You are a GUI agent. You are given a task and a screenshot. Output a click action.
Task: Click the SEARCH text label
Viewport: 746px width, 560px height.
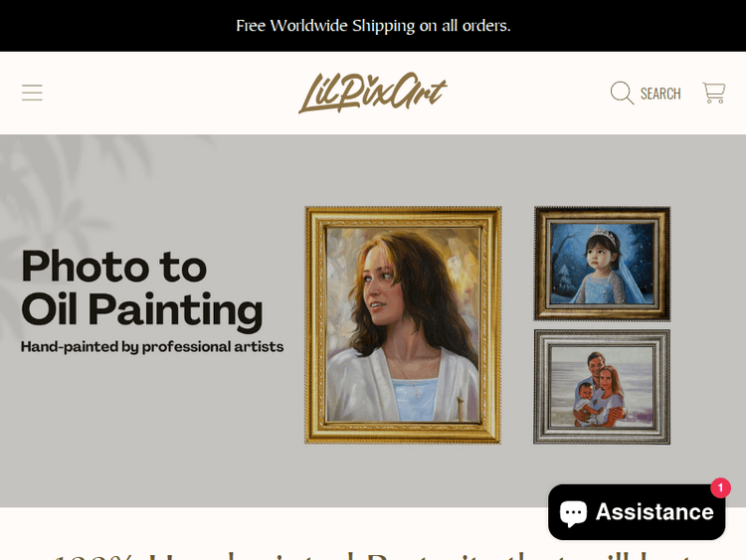(x=660, y=93)
